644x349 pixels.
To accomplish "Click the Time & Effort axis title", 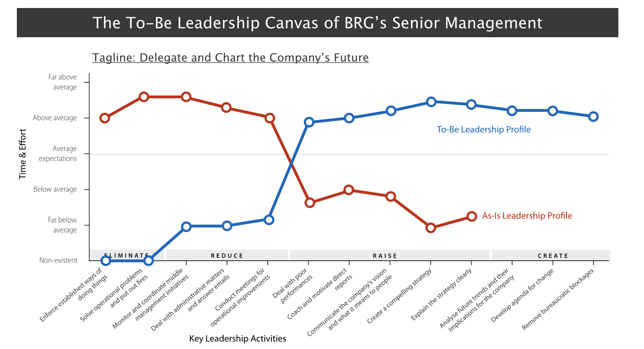I will point(22,154).
